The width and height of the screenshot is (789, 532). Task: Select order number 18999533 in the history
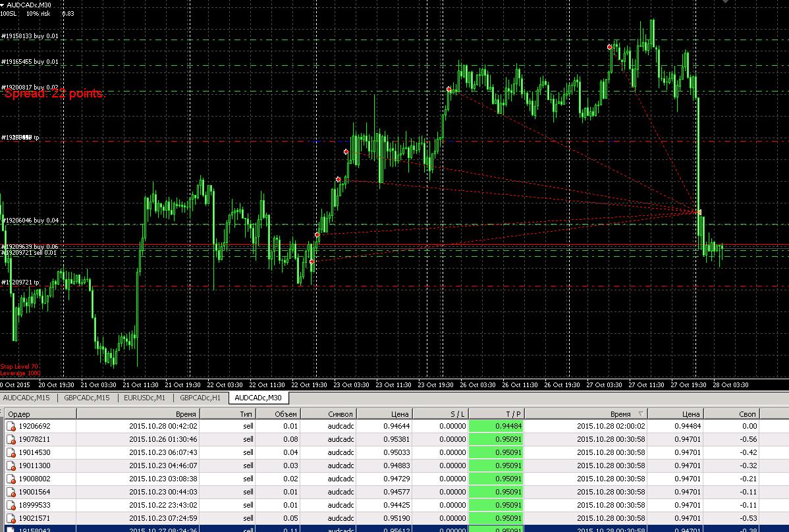(x=35, y=506)
